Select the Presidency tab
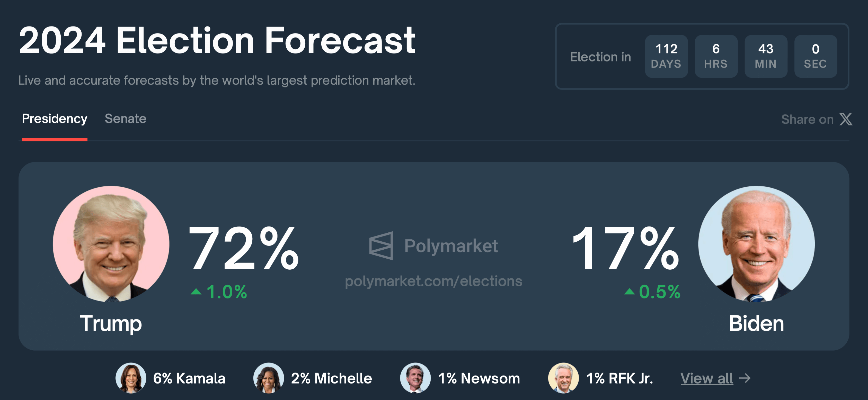The width and height of the screenshot is (868, 400). (55, 119)
